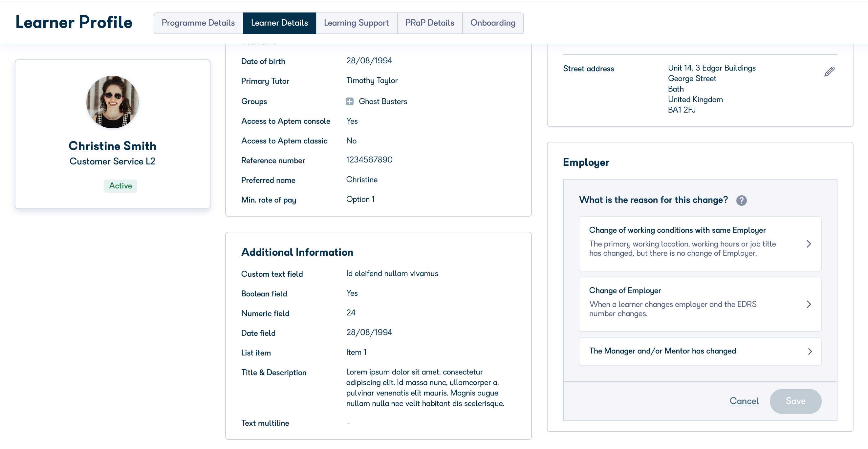Screen dimensions: 868x449
Task: Click the Date field value in Additional Information
Action: click(x=369, y=332)
